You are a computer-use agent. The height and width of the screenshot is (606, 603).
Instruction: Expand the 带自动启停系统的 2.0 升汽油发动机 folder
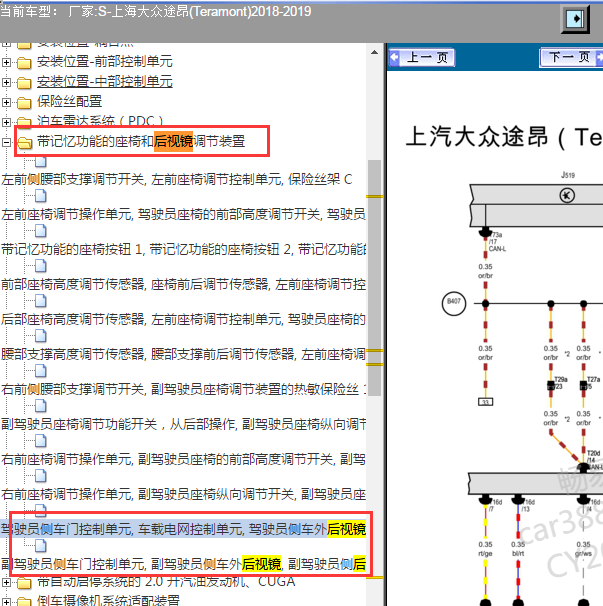pos(6,582)
